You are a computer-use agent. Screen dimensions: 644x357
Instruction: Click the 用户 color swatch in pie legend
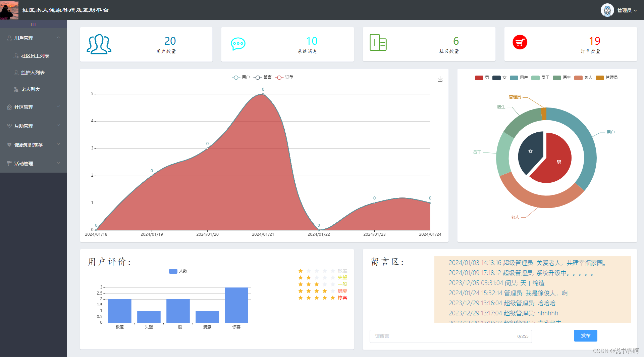pyautogui.click(x=514, y=78)
